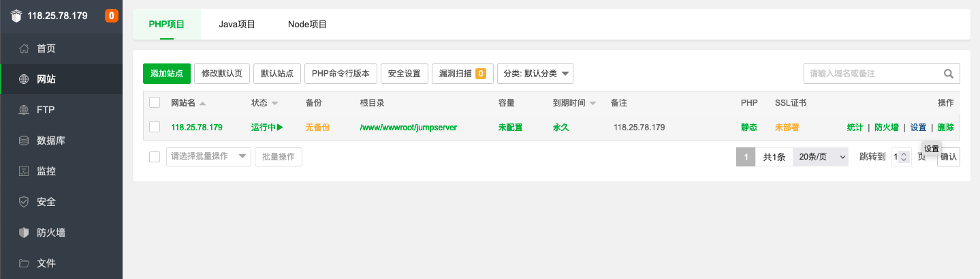Tick the checkbox for site 118.25.78.179
Screen dimensions: 980x279
point(155,127)
